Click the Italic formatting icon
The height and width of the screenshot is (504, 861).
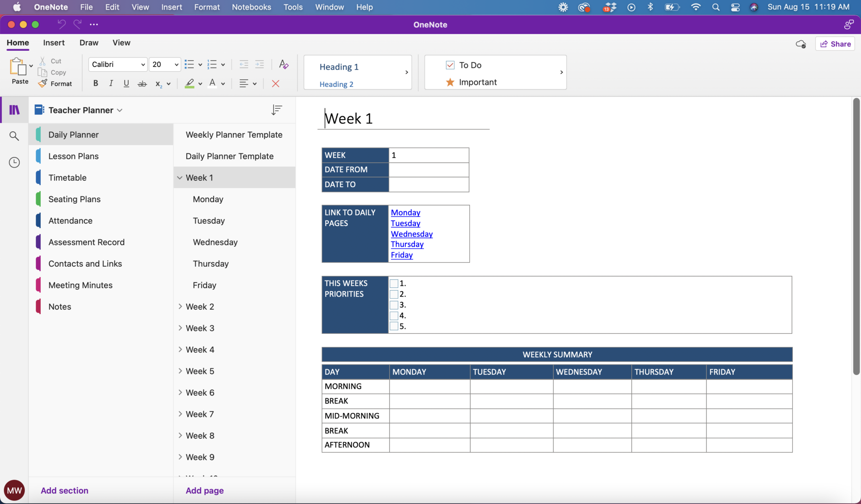tap(110, 84)
